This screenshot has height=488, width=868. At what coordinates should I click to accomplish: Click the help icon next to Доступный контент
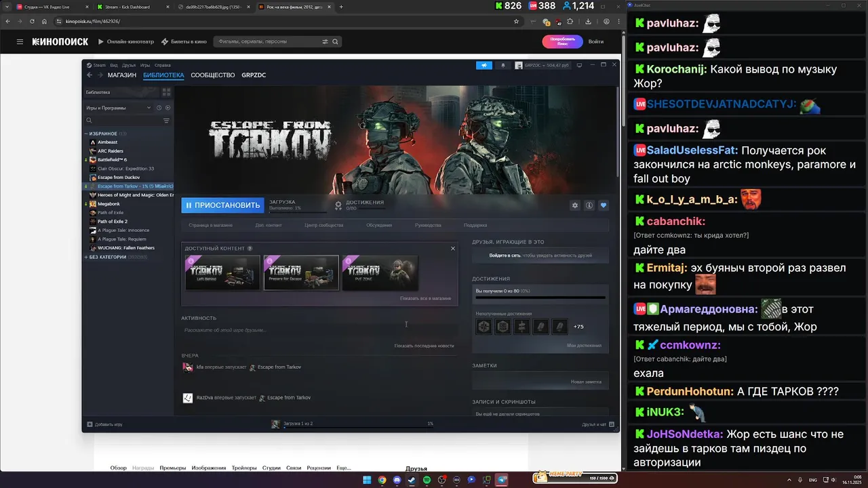click(250, 249)
